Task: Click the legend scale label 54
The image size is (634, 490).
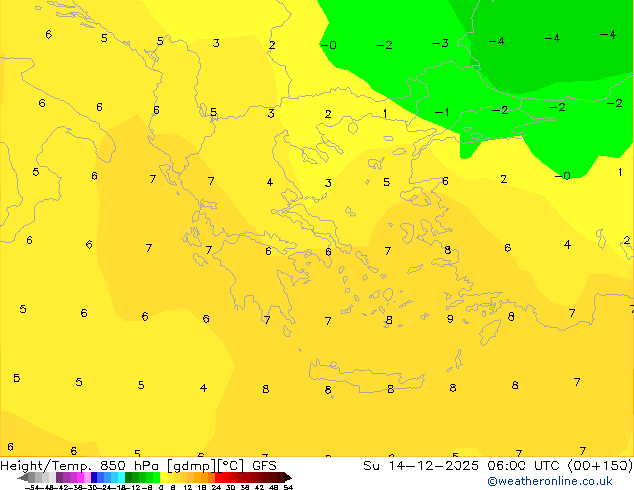Action: tap(288, 487)
